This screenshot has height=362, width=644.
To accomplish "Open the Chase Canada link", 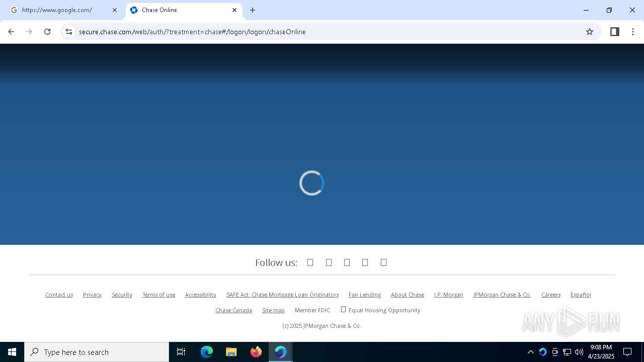I will [x=233, y=310].
